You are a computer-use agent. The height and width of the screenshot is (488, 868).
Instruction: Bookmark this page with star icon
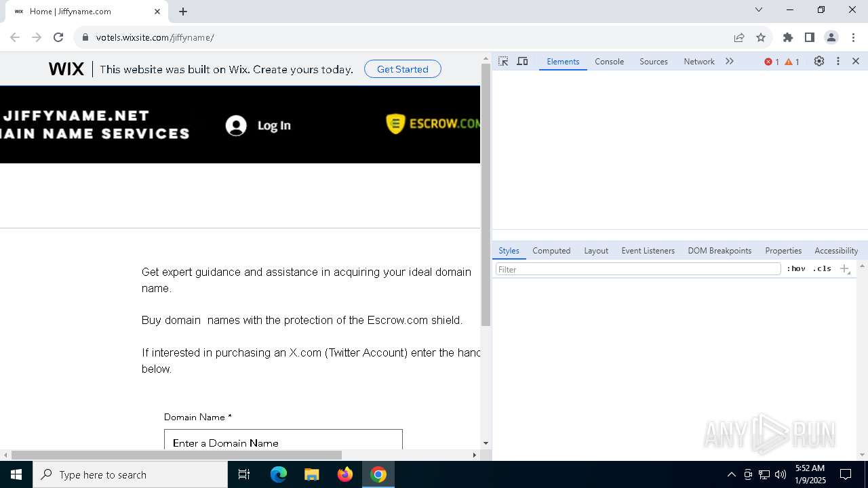761,37
